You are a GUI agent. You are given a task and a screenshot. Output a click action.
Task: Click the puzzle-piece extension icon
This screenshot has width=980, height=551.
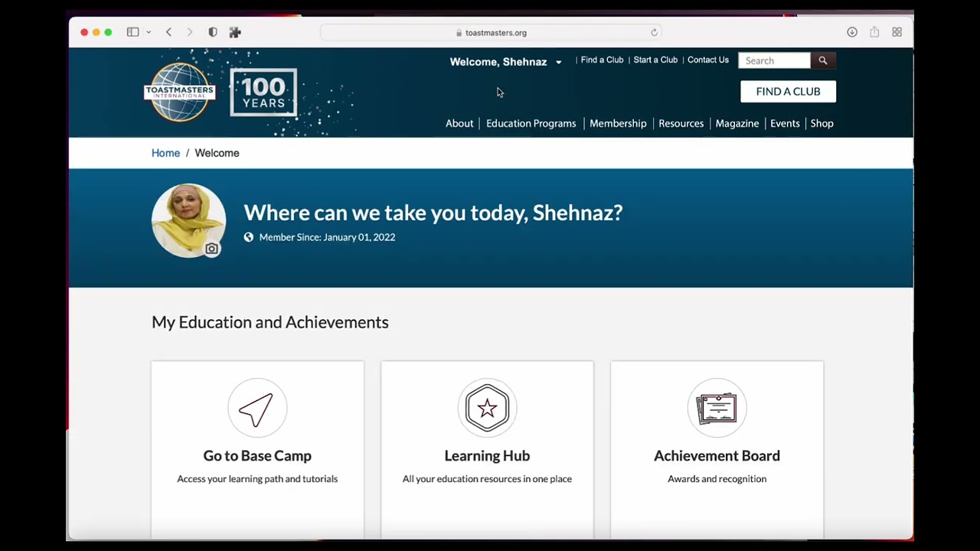[235, 32]
